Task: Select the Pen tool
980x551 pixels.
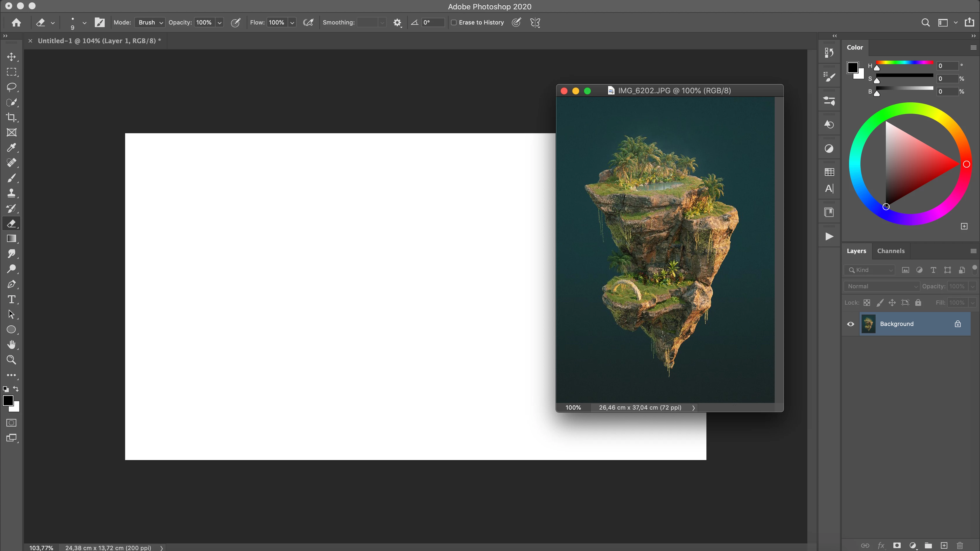Action: 11,284
